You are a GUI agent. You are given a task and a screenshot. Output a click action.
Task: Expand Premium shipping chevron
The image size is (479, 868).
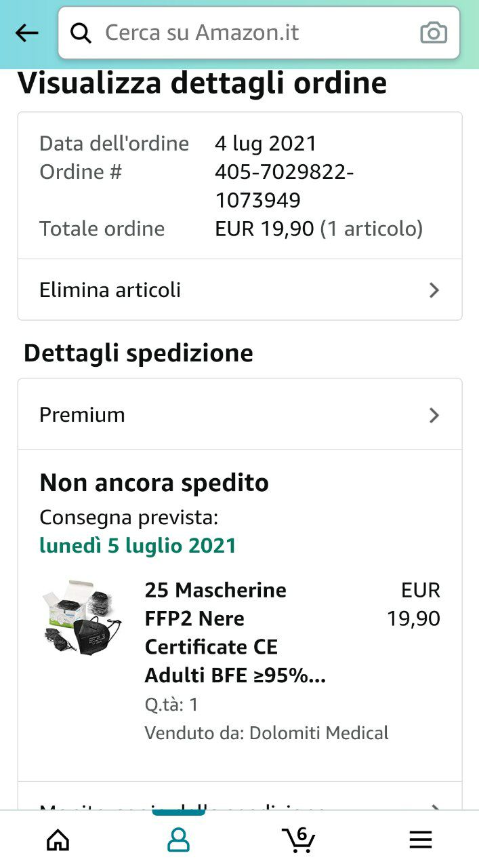(434, 415)
